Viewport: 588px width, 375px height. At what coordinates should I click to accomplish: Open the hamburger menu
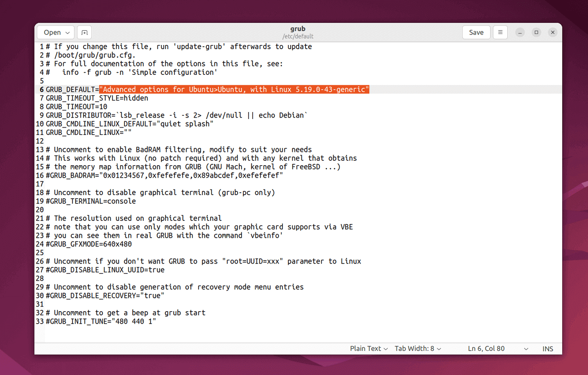[500, 33]
